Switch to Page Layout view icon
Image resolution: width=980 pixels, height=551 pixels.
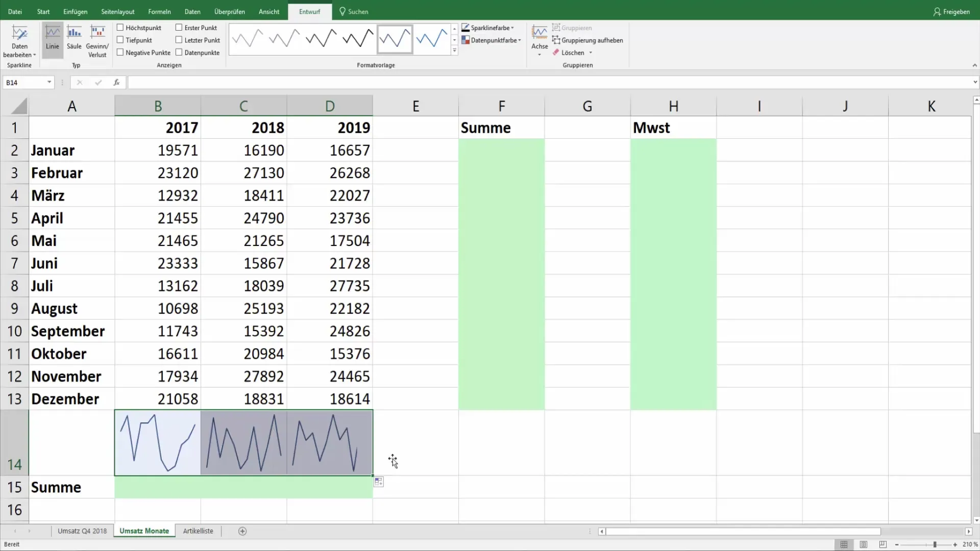863,544
